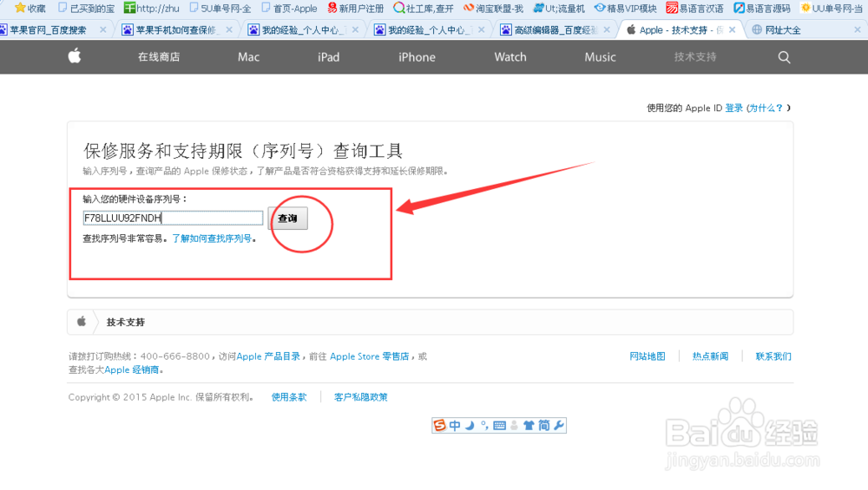868x490 pixels.
Task: Click Apple icon in the breadcrumb bar
Action: point(82,322)
